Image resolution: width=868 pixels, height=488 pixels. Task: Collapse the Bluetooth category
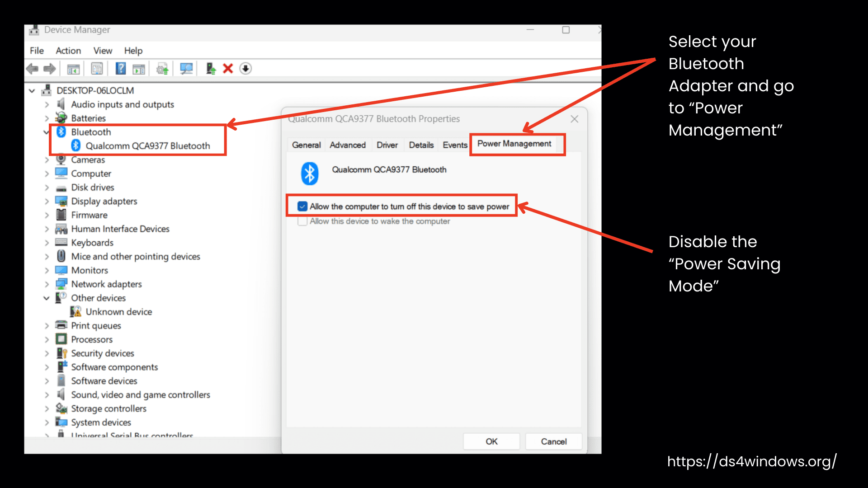click(x=46, y=132)
